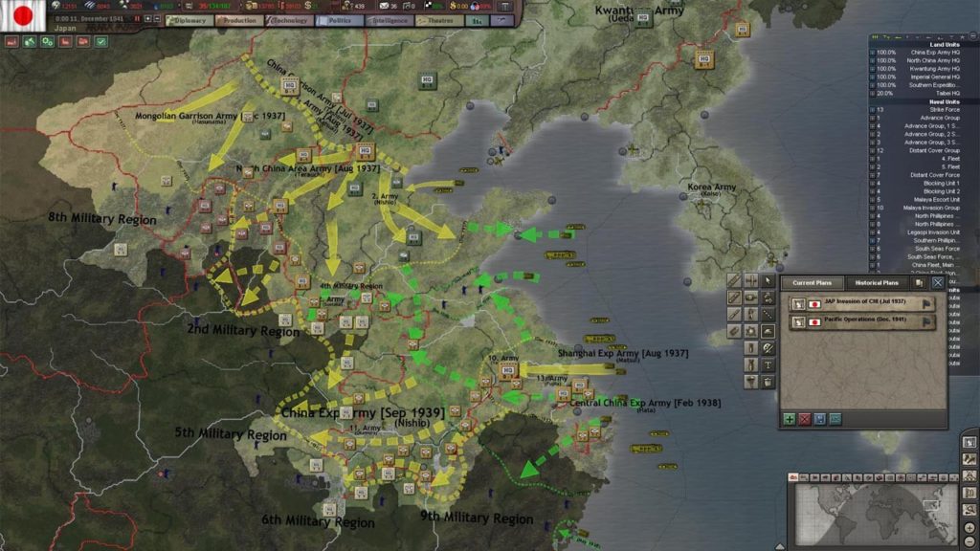Viewport: 980px width, 551px height.
Task: Click the gears icon under the date bar
Action: point(48,42)
